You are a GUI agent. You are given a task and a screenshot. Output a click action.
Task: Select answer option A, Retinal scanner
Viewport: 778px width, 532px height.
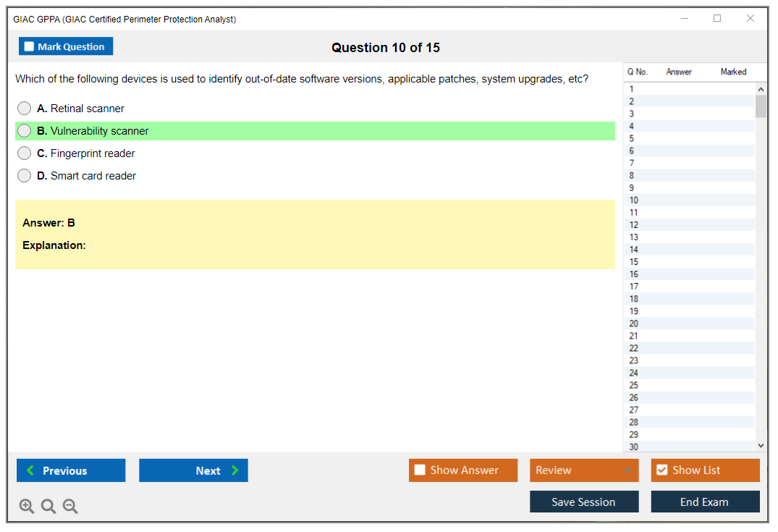(x=24, y=108)
